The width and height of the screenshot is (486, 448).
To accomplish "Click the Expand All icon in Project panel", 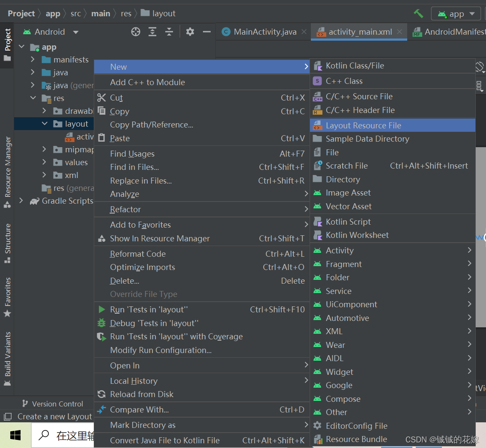I will coord(152,32).
